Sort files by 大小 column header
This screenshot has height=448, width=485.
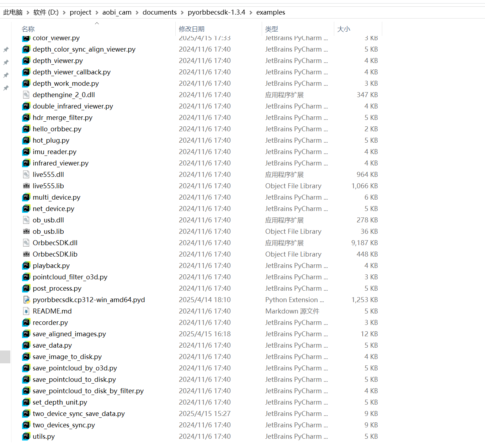click(343, 29)
